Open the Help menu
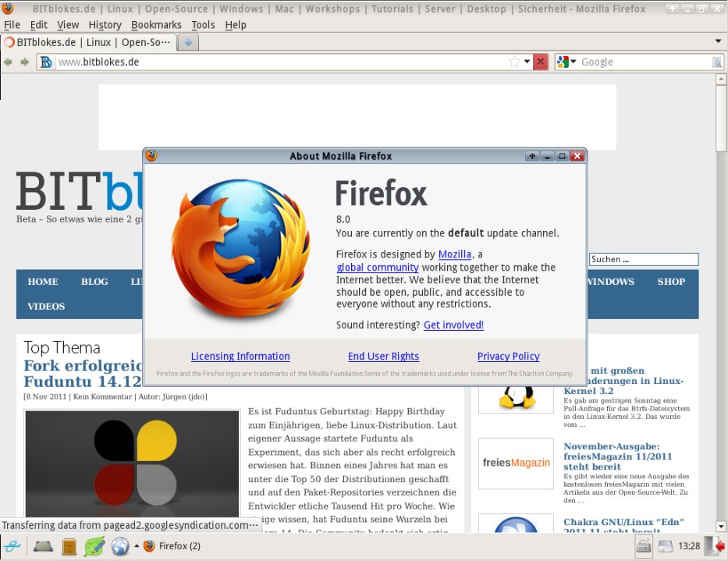This screenshot has height=561, width=728. 236,25
